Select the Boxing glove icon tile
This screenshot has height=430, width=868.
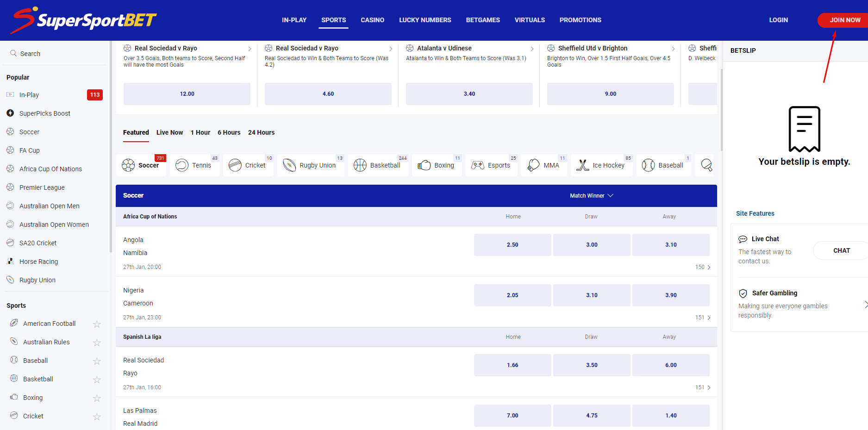tap(437, 165)
